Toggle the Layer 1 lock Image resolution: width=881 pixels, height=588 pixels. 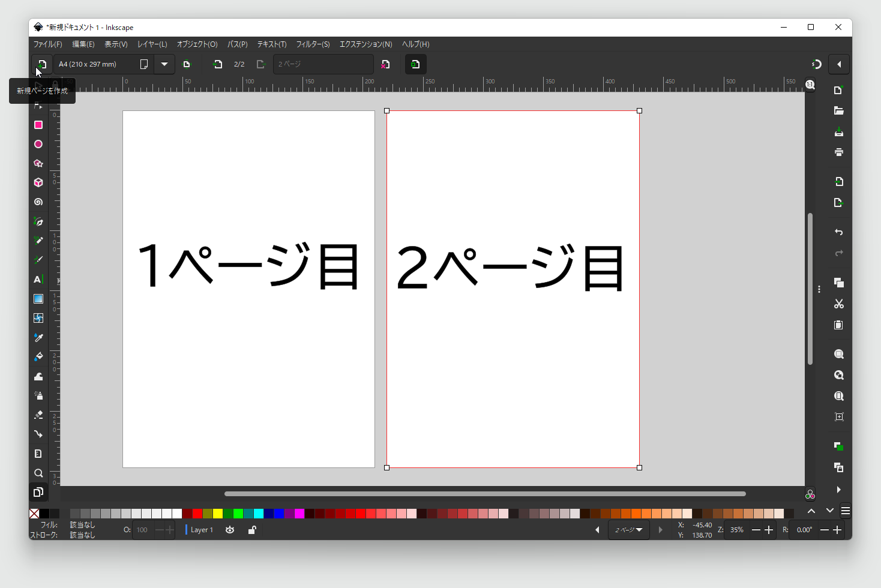pos(251,530)
